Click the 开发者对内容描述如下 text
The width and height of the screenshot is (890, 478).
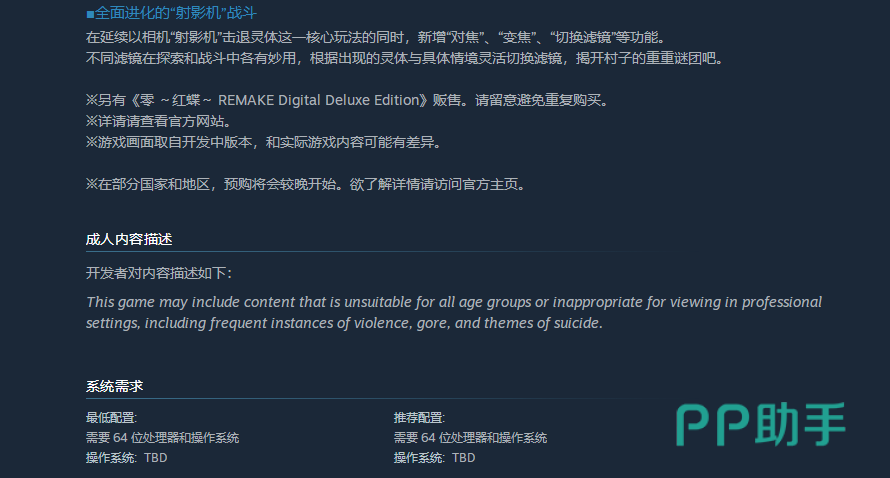[x=159, y=273]
